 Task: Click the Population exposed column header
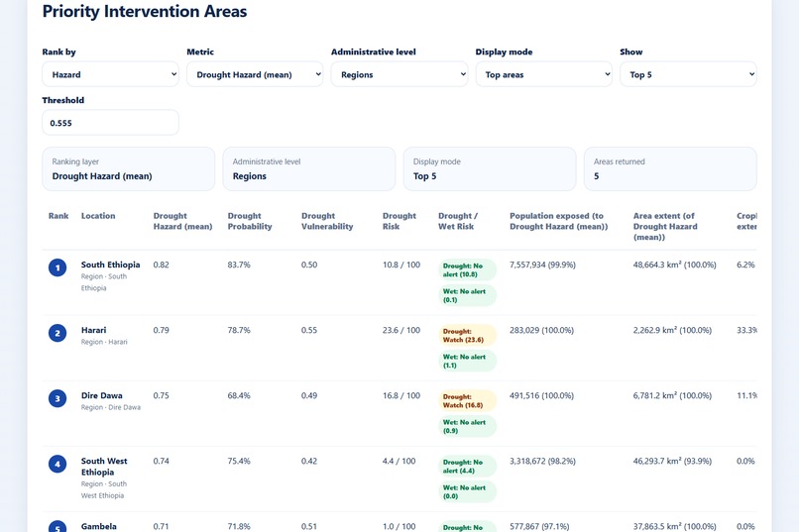point(558,221)
